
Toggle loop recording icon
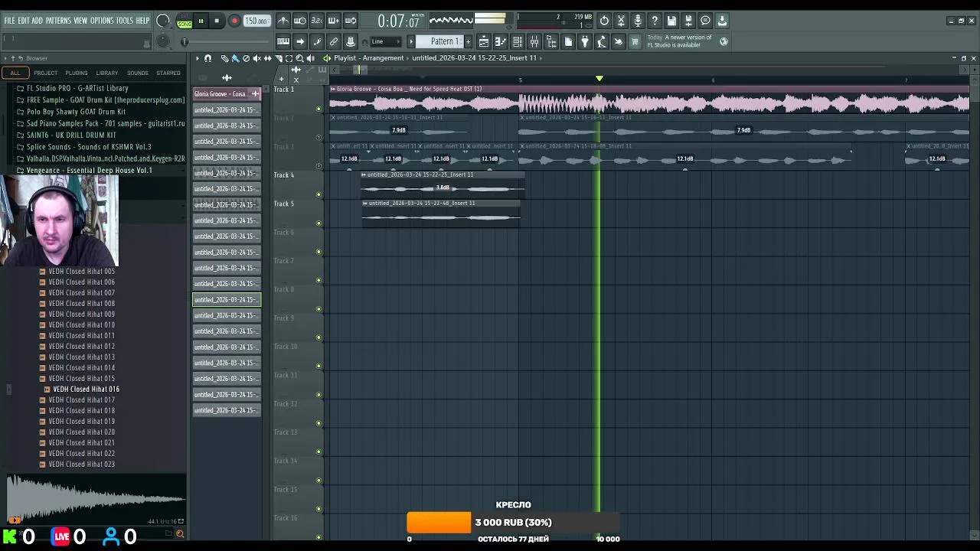pos(350,21)
